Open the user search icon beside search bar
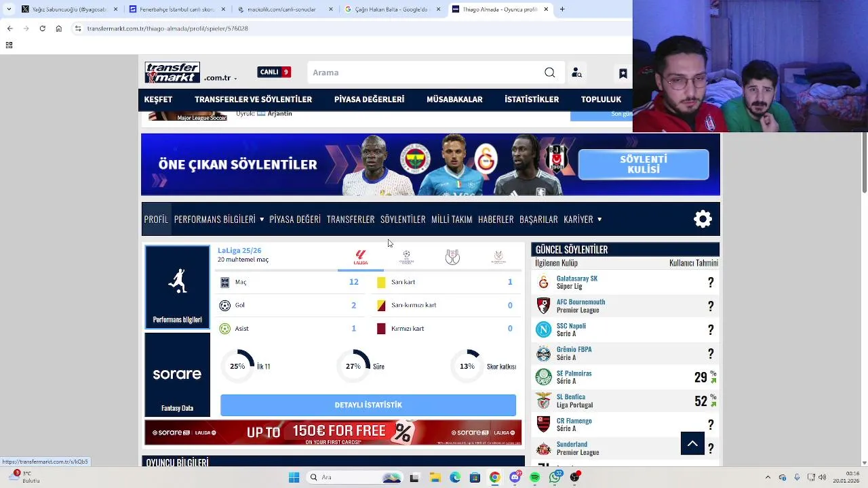Screen dimensions: 868x488 [576, 73]
